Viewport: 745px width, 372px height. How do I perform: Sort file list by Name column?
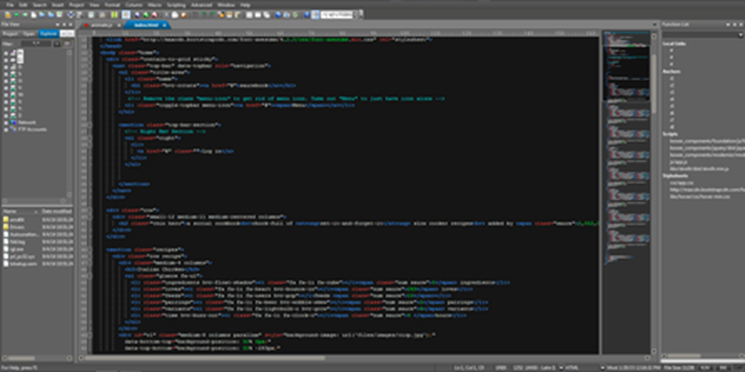point(21,211)
